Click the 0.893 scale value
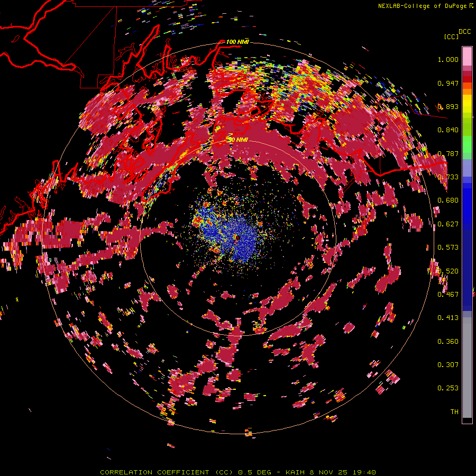 coord(448,106)
